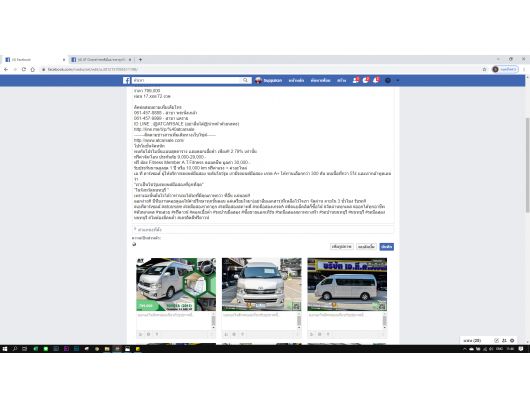This screenshot has width=530, height=410.
Task: Open the first van collage photo thumbnail
Action: coord(176,284)
